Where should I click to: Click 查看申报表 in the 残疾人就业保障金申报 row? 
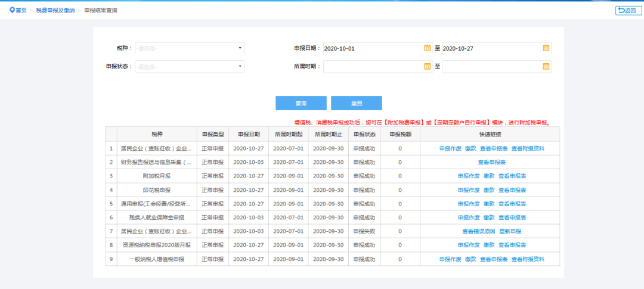point(512,217)
